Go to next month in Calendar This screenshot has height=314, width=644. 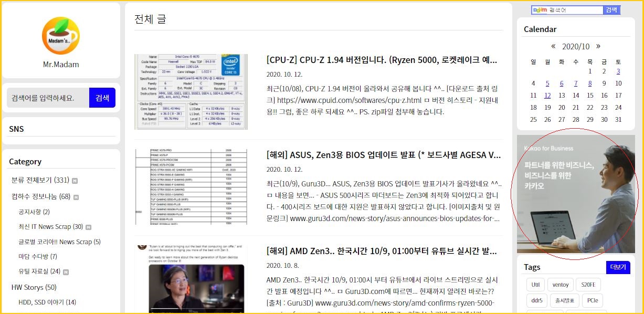point(598,46)
